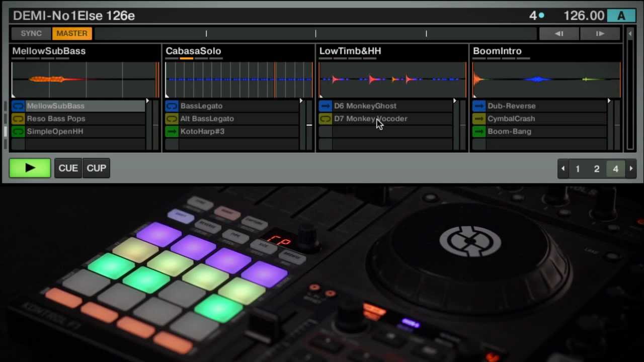Click the CUP button
The width and height of the screenshot is (644, 362).
(96, 168)
